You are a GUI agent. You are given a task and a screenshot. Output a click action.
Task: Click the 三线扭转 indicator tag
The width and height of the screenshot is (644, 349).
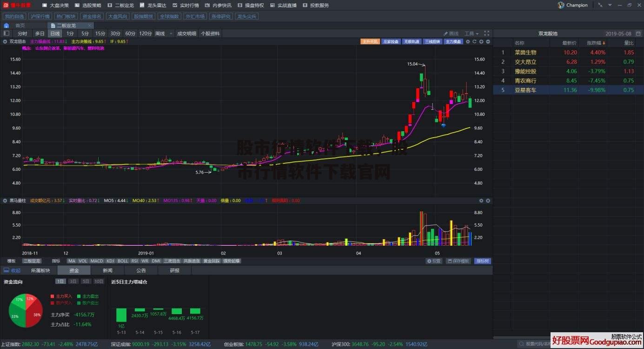tap(432, 41)
